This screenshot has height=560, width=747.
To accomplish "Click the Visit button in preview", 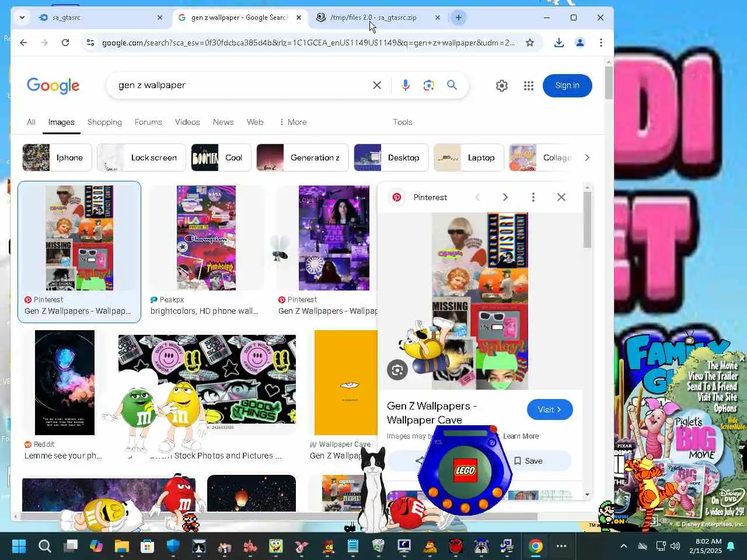I will pyautogui.click(x=550, y=409).
